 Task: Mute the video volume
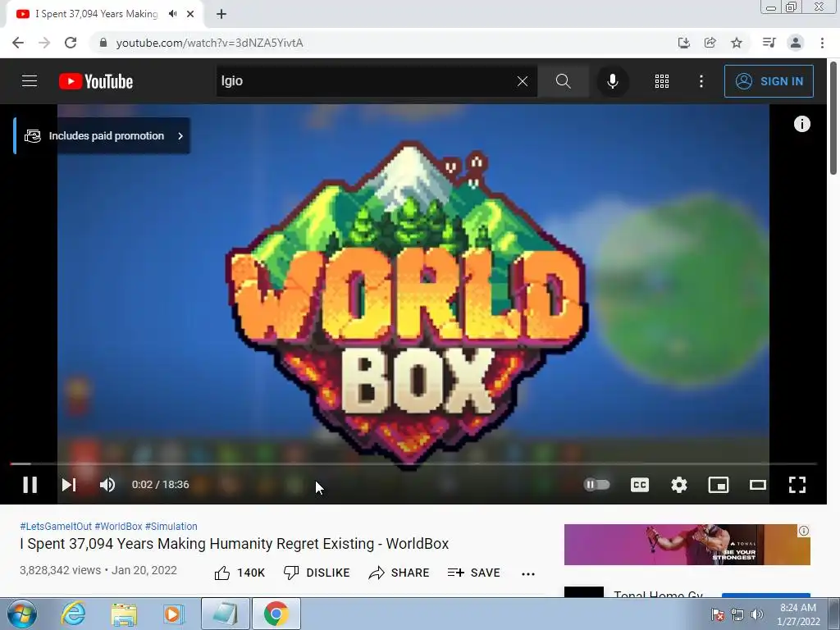[107, 484]
